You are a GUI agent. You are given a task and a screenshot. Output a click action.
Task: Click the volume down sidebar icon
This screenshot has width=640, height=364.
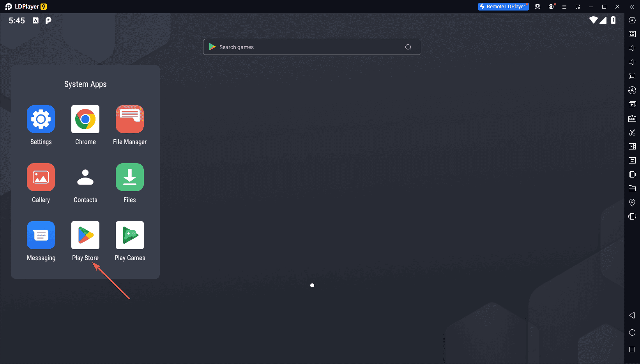coord(632,62)
